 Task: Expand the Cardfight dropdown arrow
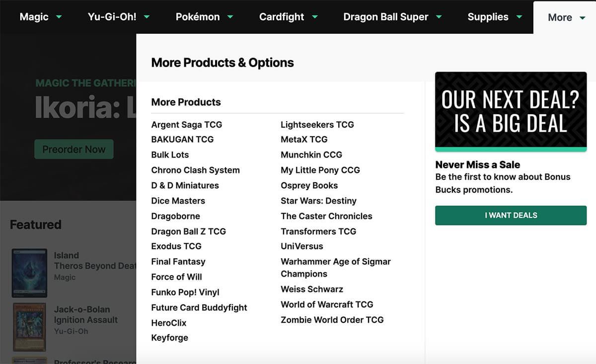click(x=315, y=17)
